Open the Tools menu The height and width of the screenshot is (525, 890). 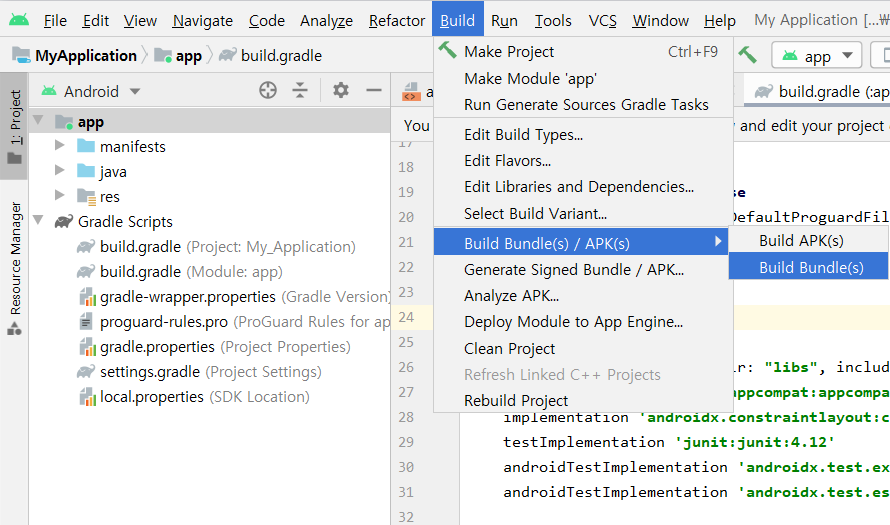553,21
